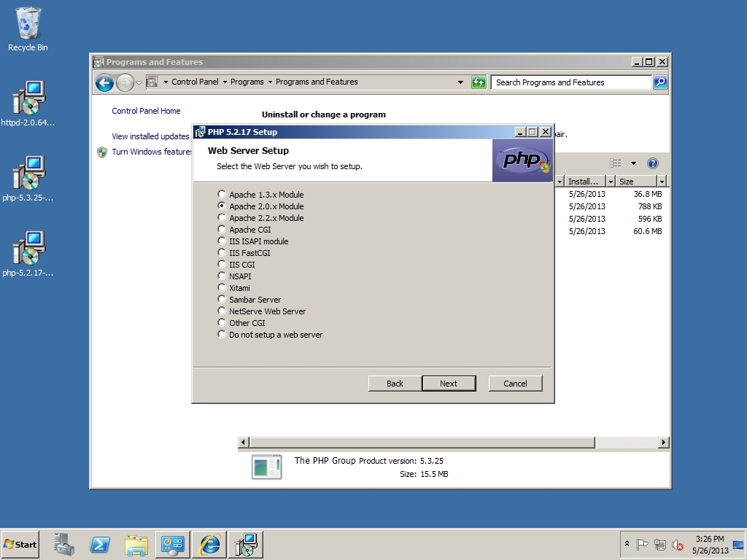Screen dimensions: 747x560
Task: Open Server Manager from the taskbar
Action: 64,544
